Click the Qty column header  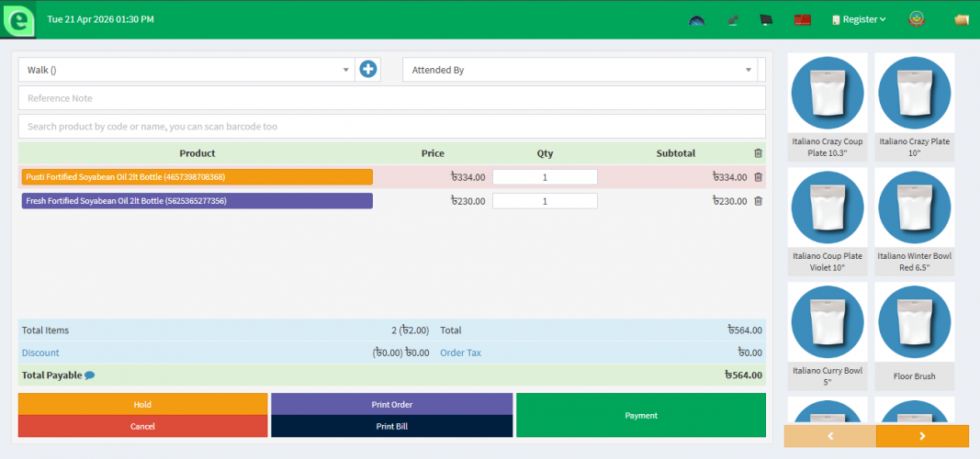click(545, 153)
